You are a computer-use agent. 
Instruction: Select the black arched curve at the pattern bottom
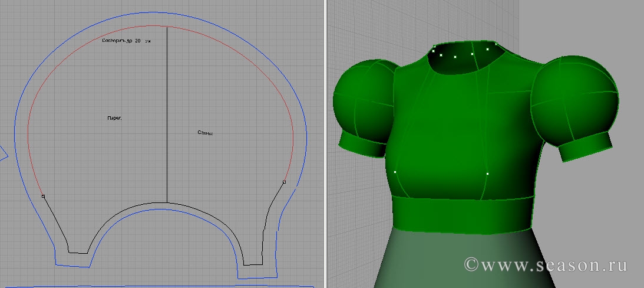pyautogui.click(x=167, y=203)
